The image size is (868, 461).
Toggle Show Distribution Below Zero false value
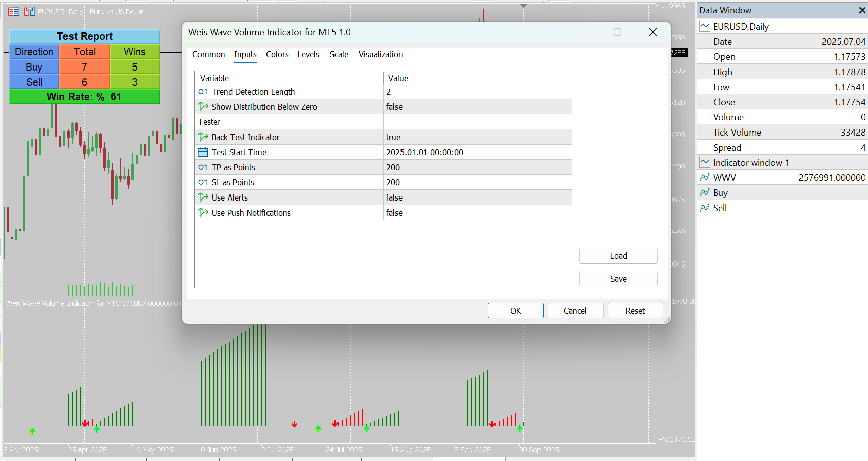point(478,107)
